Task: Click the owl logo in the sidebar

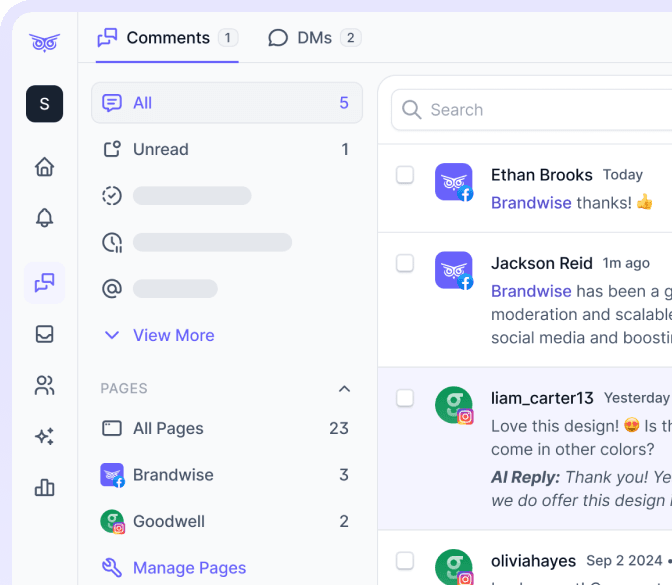Action: click(x=44, y=42)
